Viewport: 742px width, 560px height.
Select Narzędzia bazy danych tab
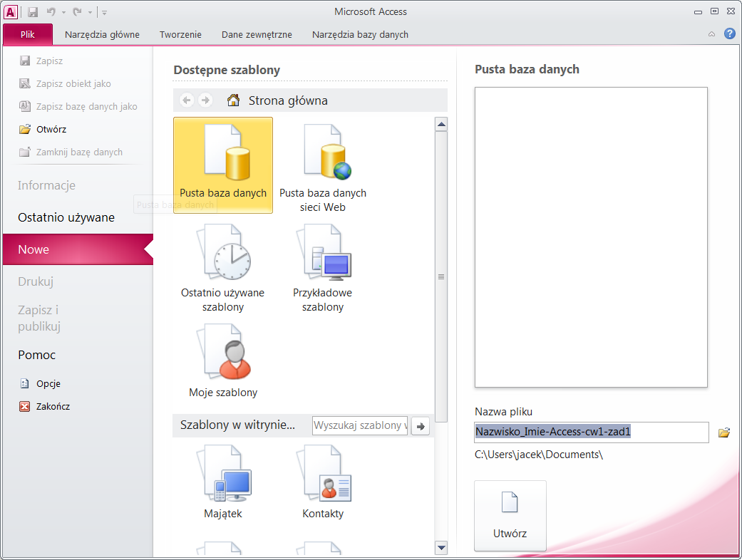(x=360, y=34)
